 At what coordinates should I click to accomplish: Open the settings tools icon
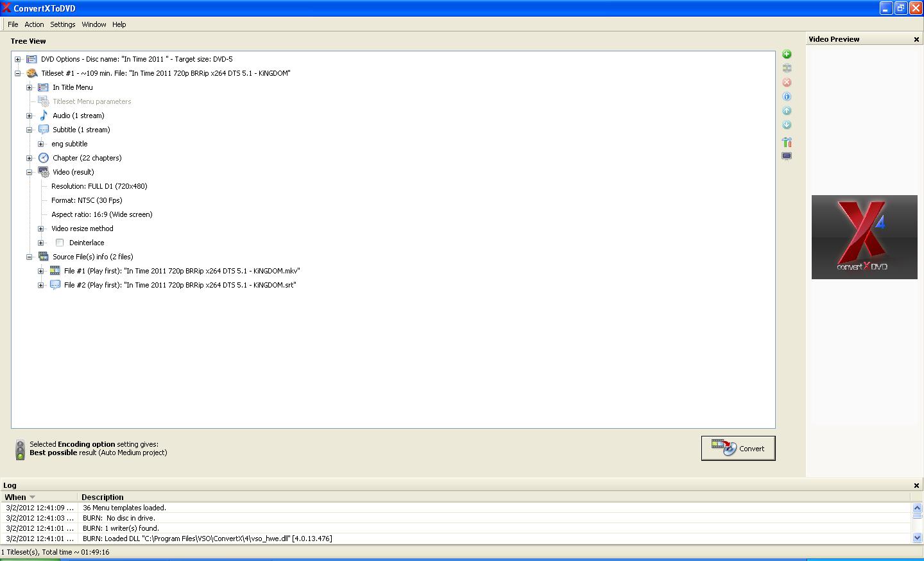pyautogui.click(x=787, y=142)
